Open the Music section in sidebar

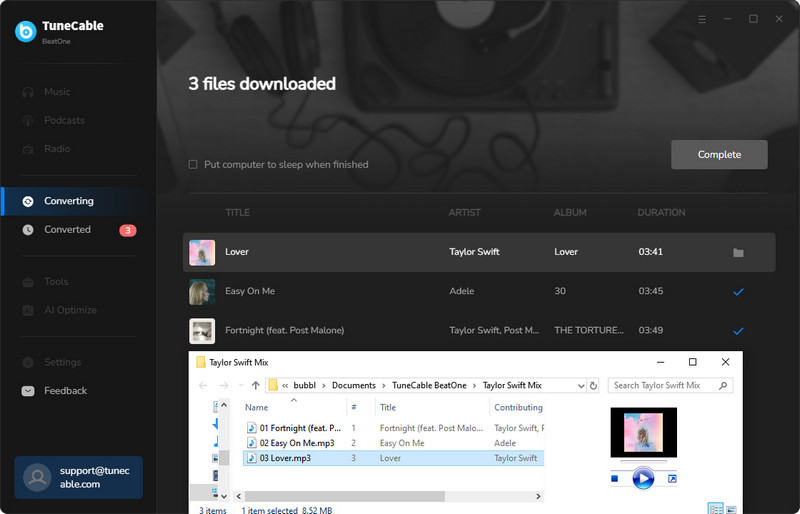[x=57, y=92]
